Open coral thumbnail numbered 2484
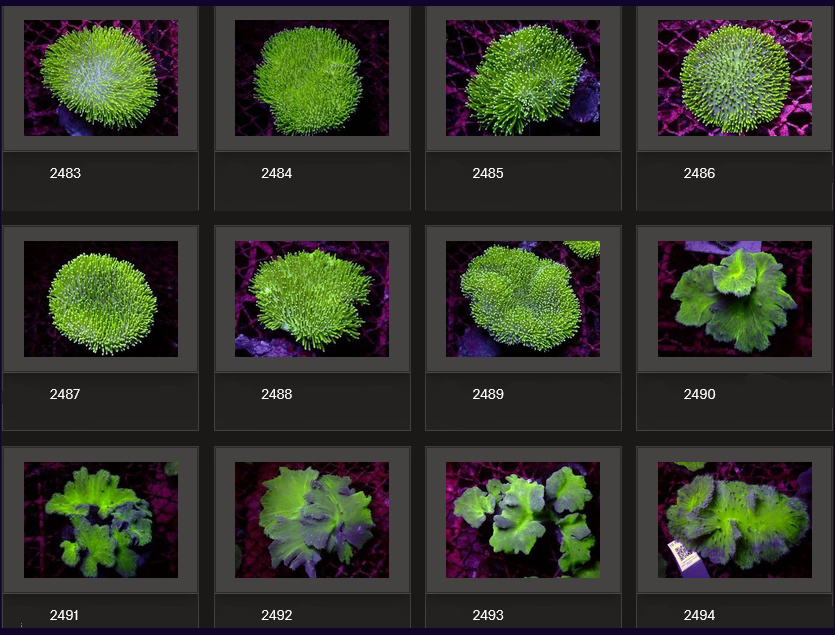The height and width of the screenshot is (635, 835). pos(312,78)
